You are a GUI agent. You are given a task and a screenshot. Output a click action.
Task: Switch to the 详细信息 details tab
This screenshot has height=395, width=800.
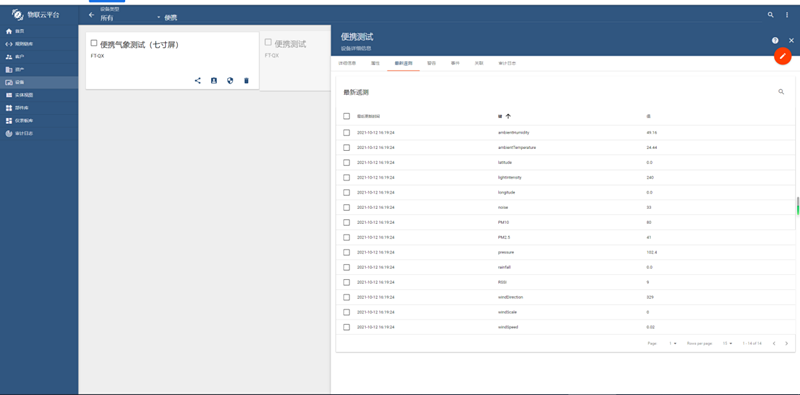(x=347, y=63)
